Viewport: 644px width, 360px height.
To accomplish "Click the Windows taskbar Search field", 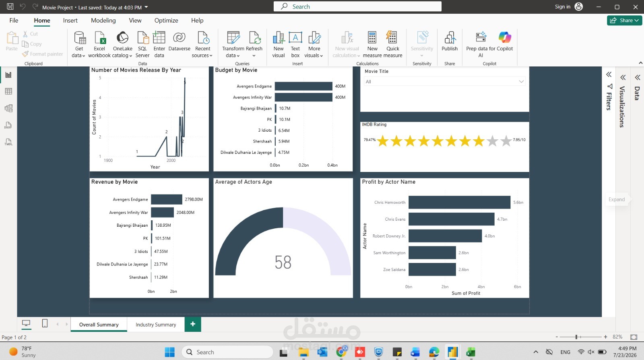I will (x=227, y=352).
